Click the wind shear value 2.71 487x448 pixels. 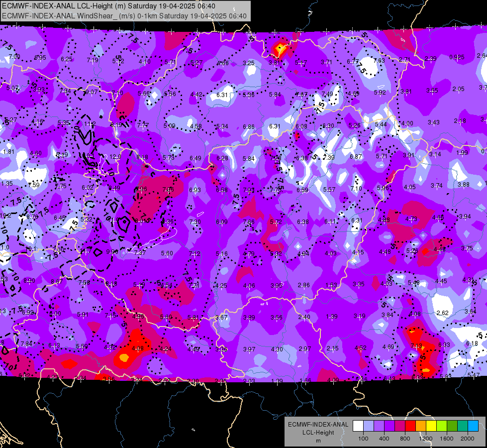click(x=405, y=59)
